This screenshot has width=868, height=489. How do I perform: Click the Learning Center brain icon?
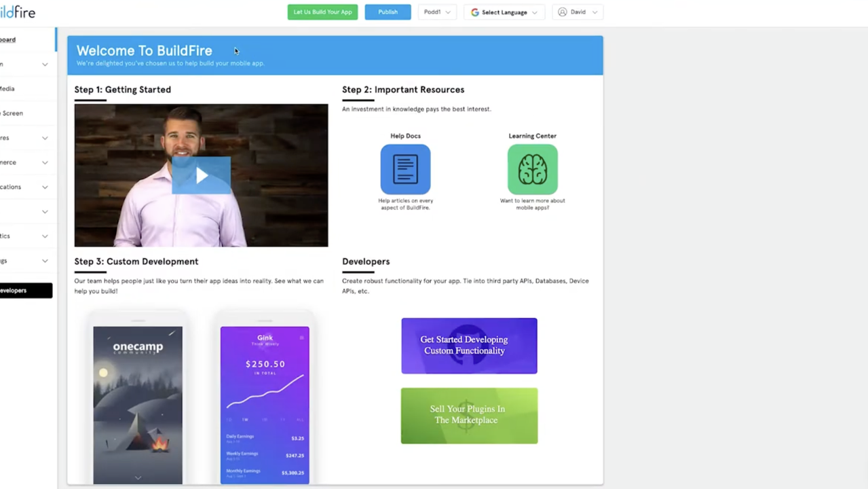point(532,169)
